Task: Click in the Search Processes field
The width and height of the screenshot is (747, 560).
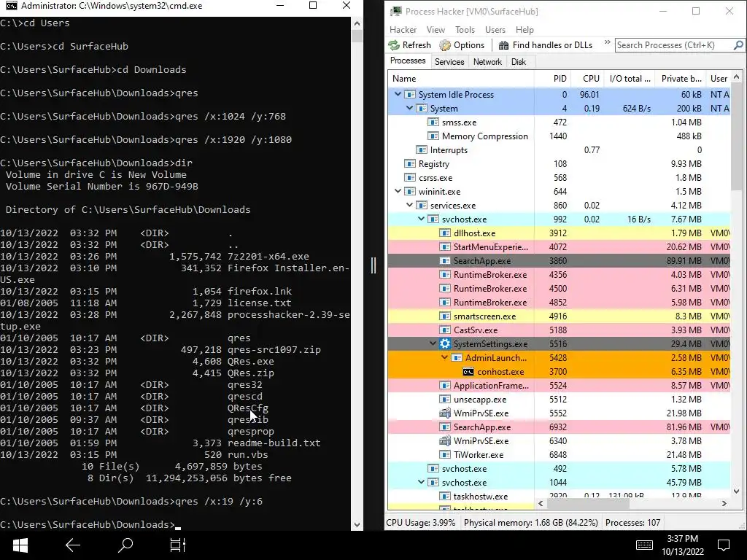Action: click(x=674, y=45)
